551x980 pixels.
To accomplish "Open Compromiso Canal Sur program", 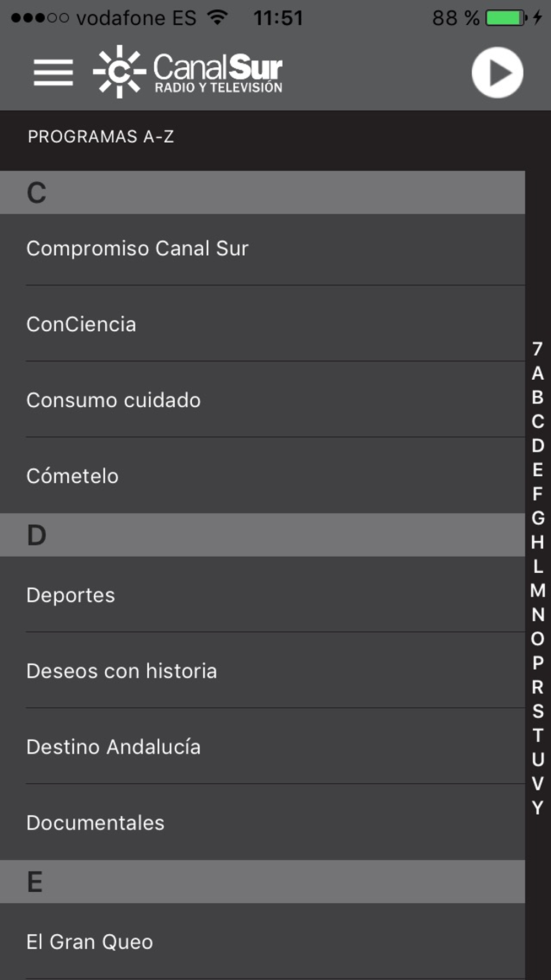I will point(262,249).
